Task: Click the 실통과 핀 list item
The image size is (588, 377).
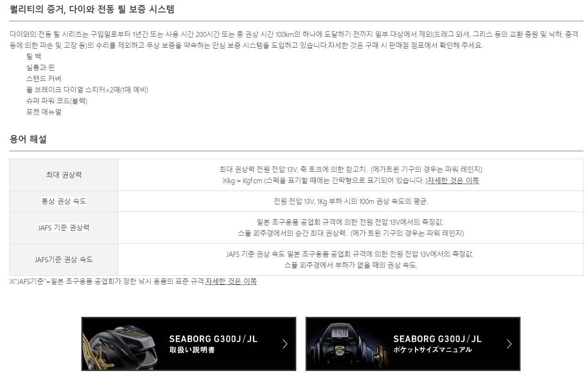Action: (40, 68)
